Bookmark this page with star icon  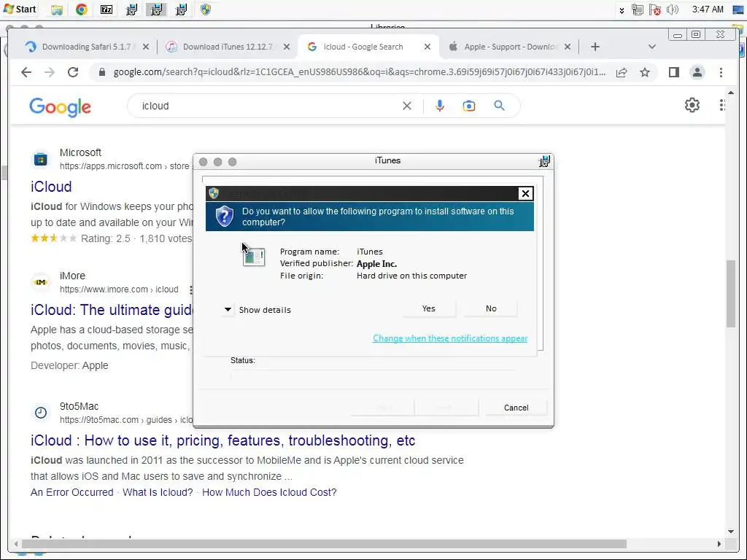[645, 72]
